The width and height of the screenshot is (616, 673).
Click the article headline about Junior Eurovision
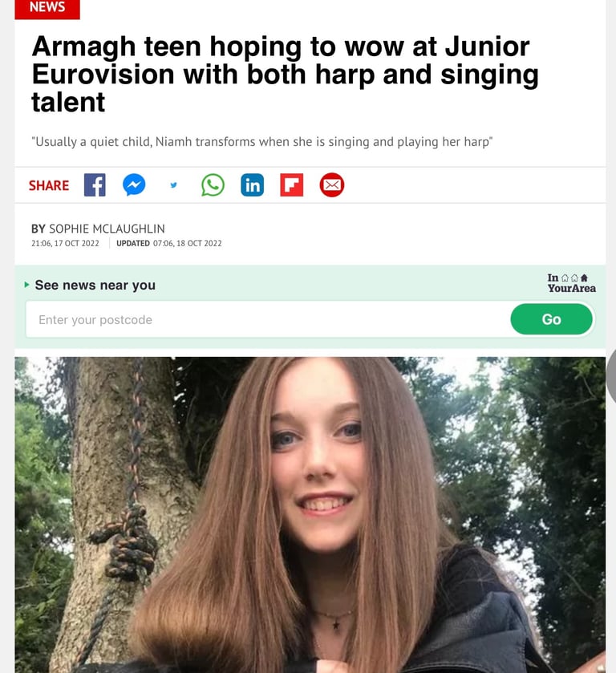click(x=285, y=74)
